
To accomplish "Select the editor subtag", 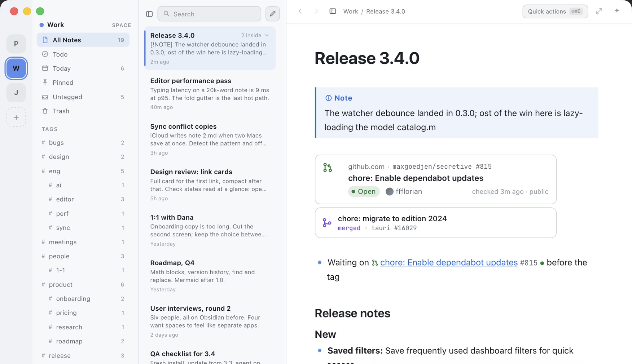I will pos(83,199).
